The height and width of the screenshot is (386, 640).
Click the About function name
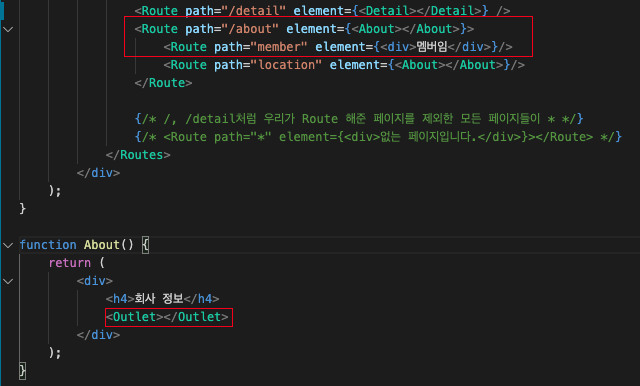tap(102, 245)
